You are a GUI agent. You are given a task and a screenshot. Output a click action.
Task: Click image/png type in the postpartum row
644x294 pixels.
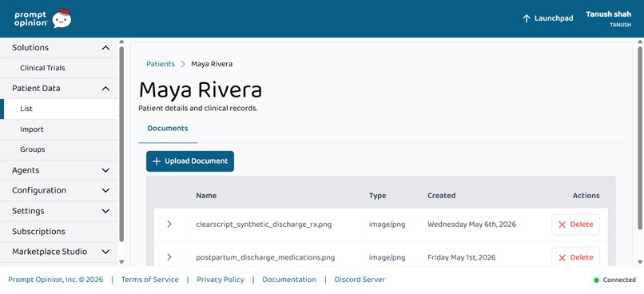387,258
